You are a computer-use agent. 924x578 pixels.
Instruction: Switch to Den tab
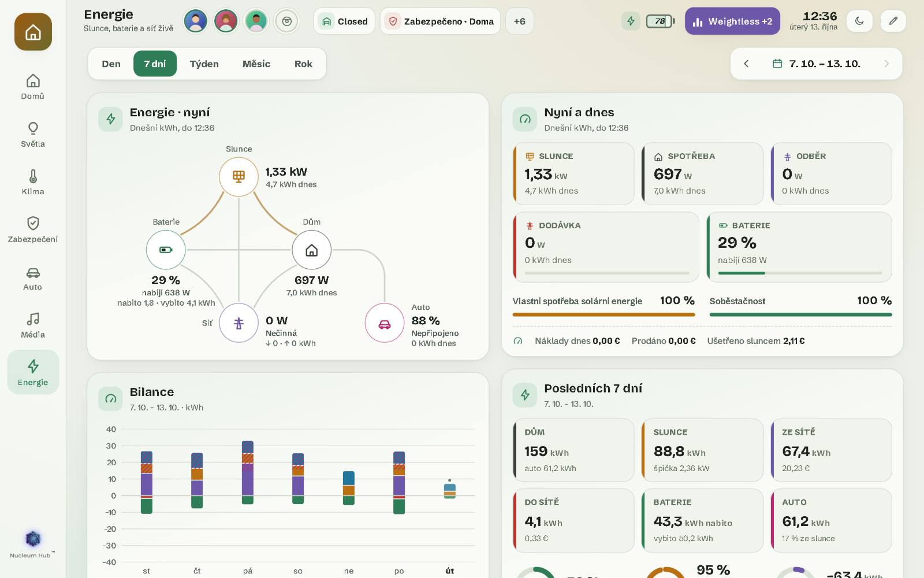coord(111,64)
